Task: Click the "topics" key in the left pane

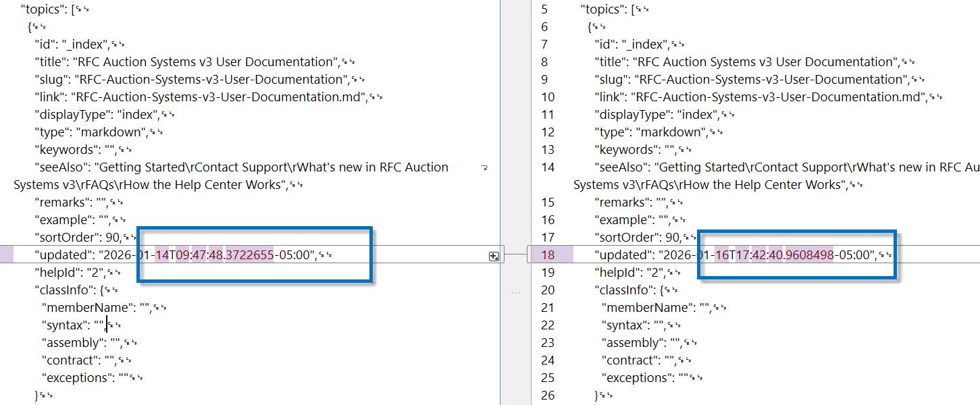Action: pos(42,9)
